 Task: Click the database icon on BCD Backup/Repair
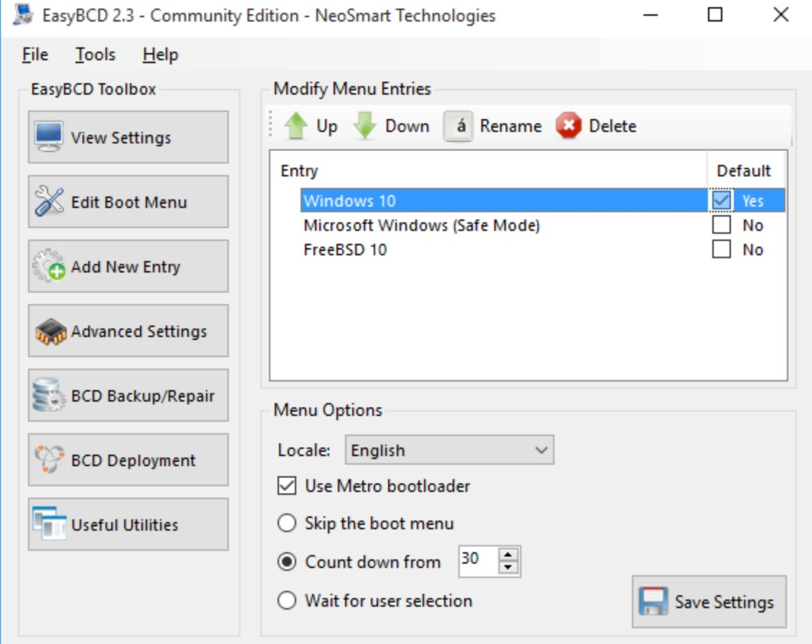point(49,395)
